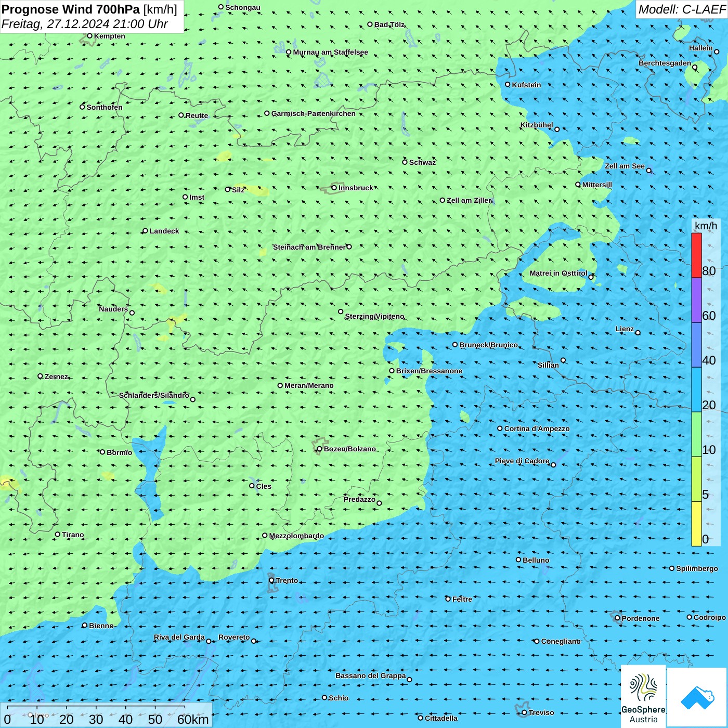
Task: Click the Innsbruck city marker
Action: pyautogui.click(x=334, y=188)
